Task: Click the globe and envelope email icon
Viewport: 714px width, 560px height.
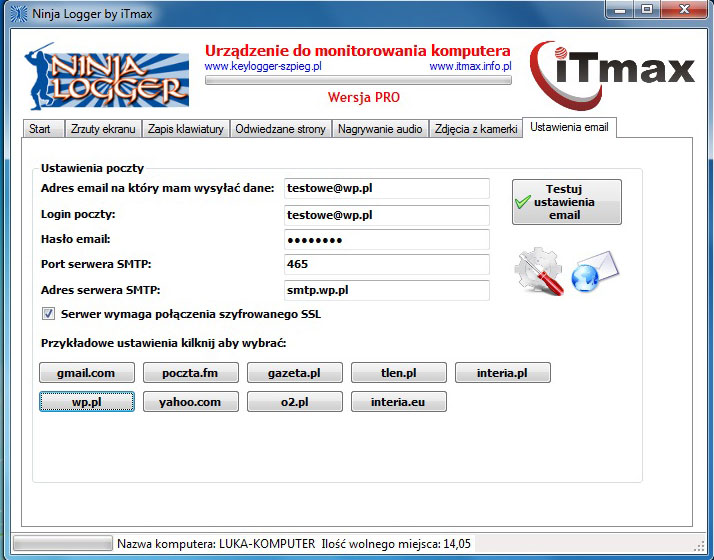Action: (x=595, y=271)
